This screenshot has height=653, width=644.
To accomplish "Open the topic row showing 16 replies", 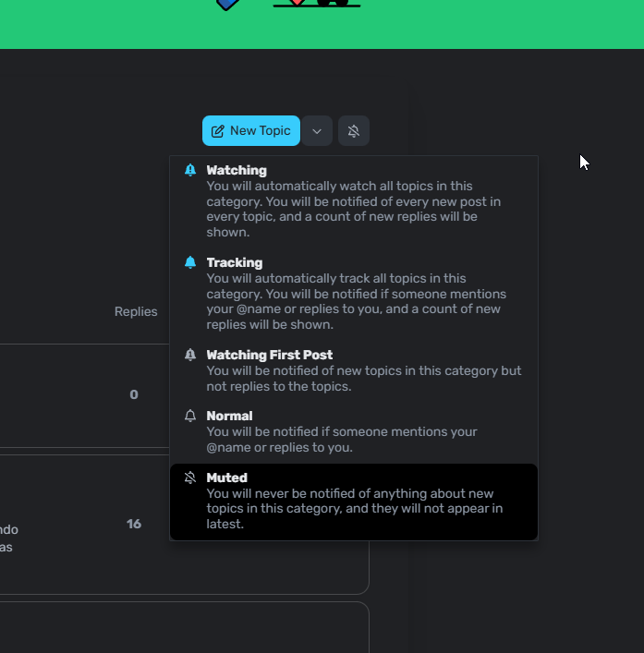I will pyautogui.click(x=83, y=524).
